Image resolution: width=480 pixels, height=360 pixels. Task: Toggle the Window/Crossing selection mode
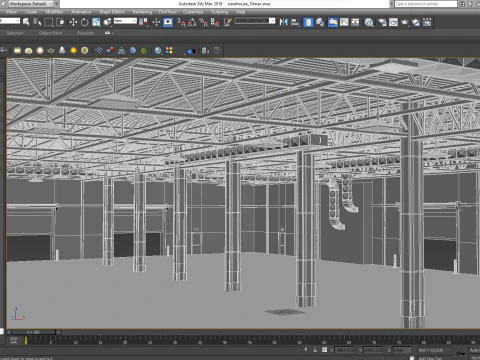click(x=60, y=22)
